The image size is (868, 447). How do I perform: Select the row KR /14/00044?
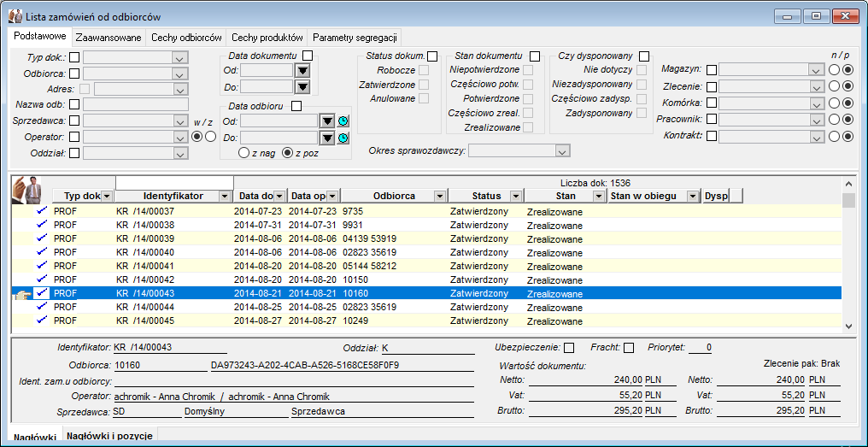pyautogui.click(x=426, y=307)
